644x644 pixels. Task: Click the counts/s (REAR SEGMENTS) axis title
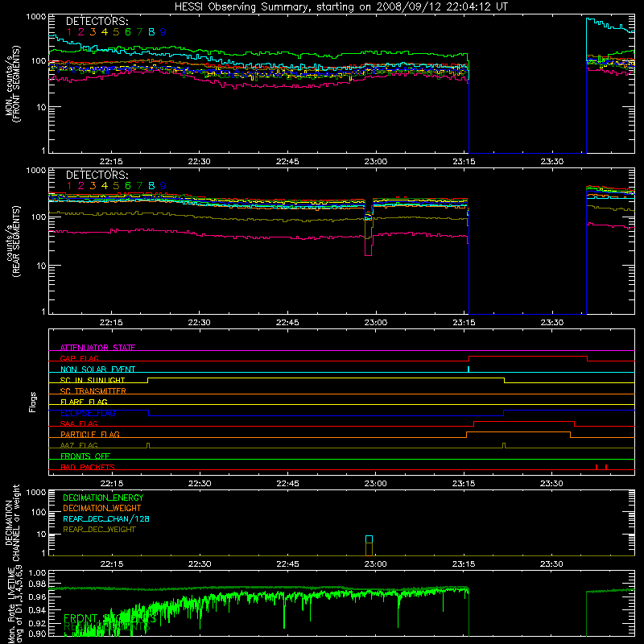click(x=12, y=242)
